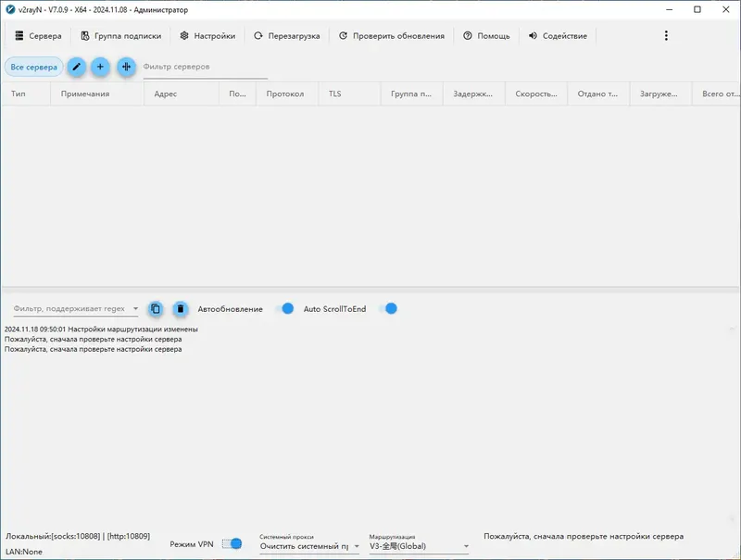Click the Помощь question mark icon
Image resolution: width=741 pixels, height=560 pixels.
[x=468, y=36]
